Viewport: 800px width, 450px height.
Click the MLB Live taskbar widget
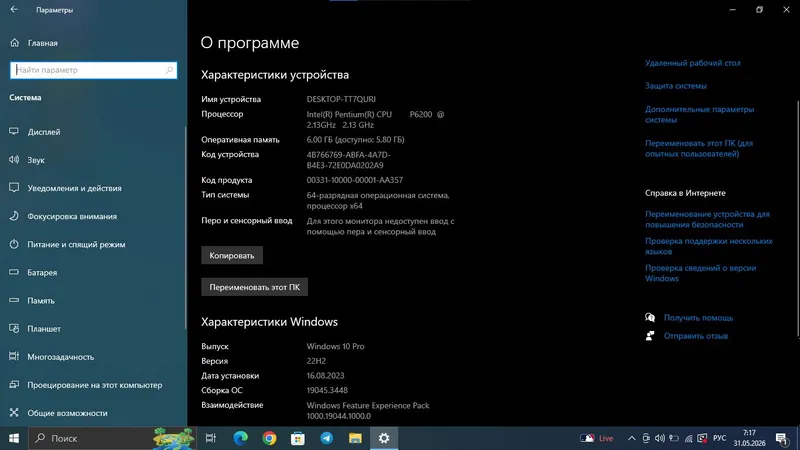pyautogui.click(x=596, y=438)
